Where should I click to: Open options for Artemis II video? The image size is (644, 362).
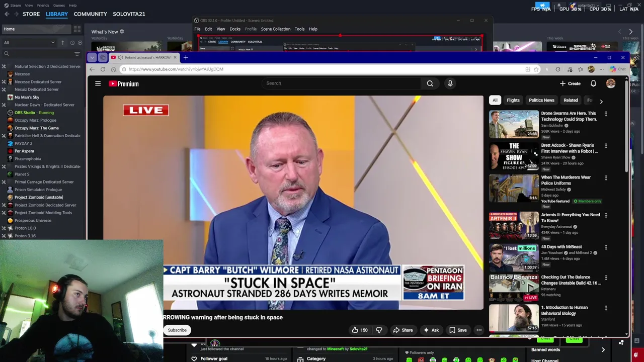click(606, 215)
